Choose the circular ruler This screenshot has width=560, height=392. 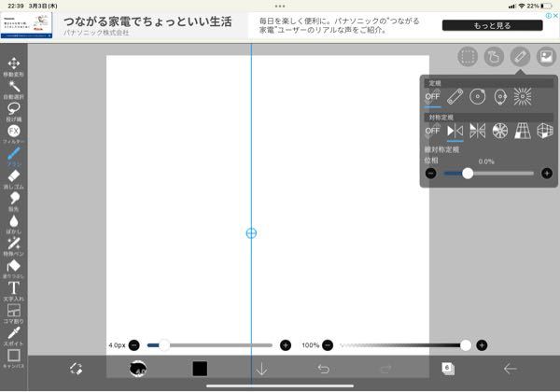[x=478, y=97]
